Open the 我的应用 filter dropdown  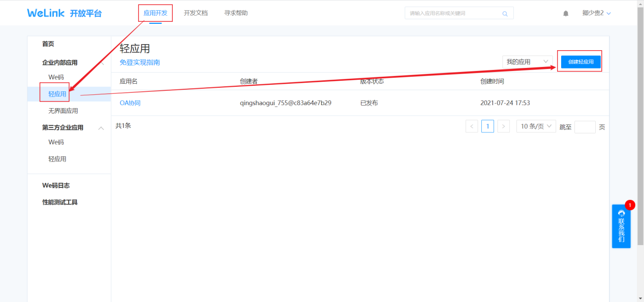[528, 62]
